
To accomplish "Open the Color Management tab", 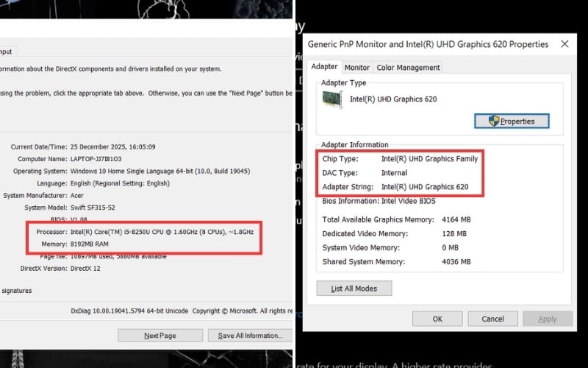I will pyautogui.click(x=408, y=68).
